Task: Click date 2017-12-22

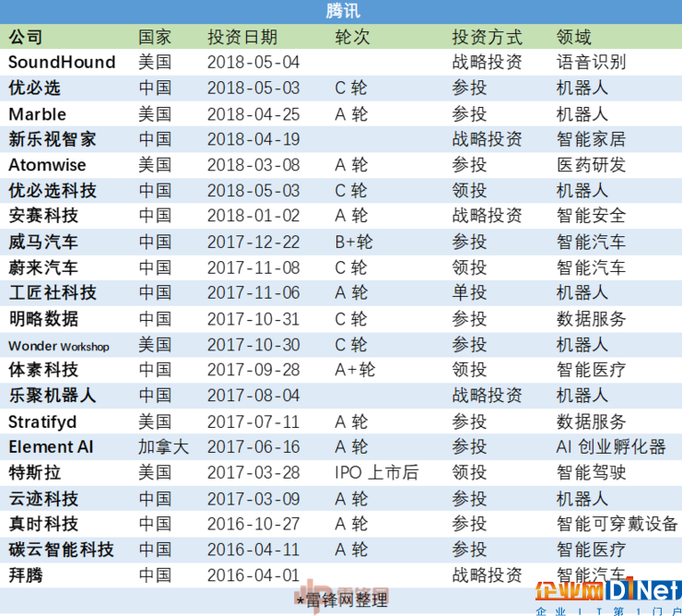Action: pos(253,242)
